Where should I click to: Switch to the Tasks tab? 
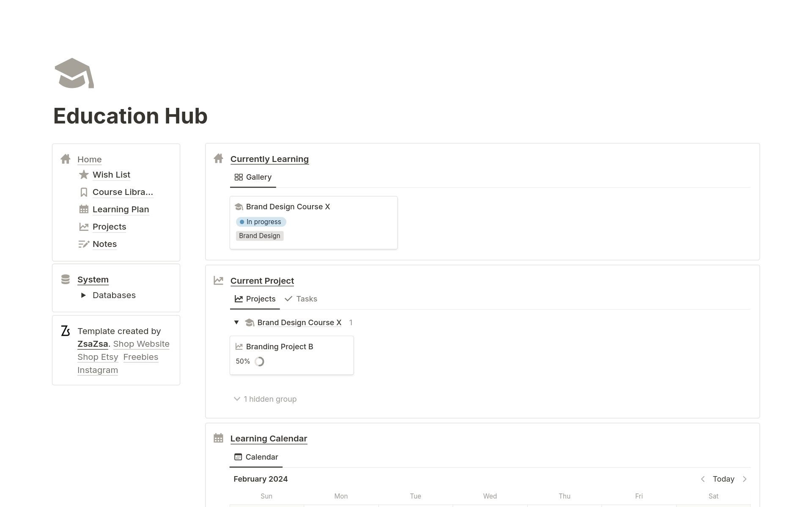coord(301,299)
